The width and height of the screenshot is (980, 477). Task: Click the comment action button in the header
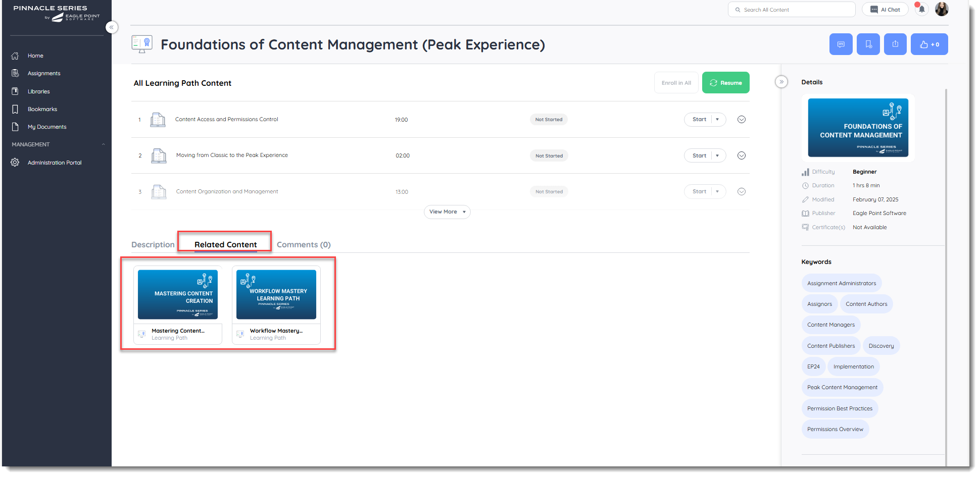pyautogui.click(x=841, y=44)
